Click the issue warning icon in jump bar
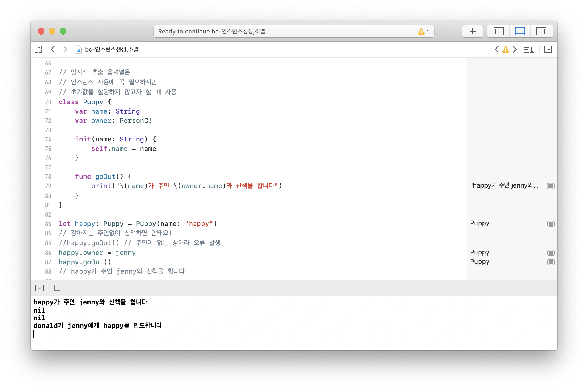The width and height of the screenshot is (588, 391). 505,49
